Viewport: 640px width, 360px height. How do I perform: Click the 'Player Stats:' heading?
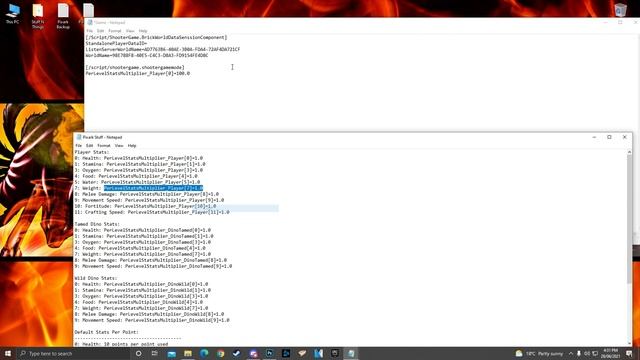coord(92,152)
